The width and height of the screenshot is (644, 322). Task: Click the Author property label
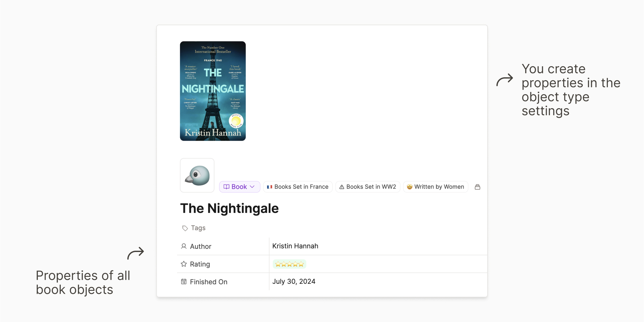(x=201, y=247)
